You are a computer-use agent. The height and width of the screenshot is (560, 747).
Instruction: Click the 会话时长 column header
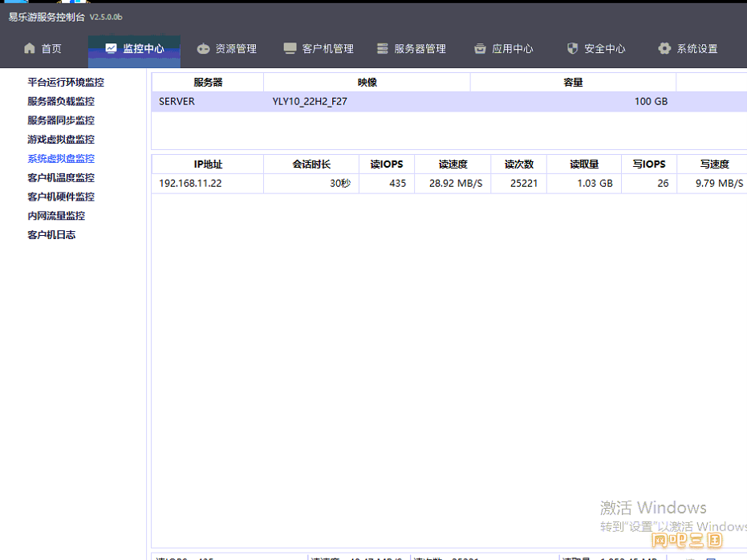coord(311,164)
